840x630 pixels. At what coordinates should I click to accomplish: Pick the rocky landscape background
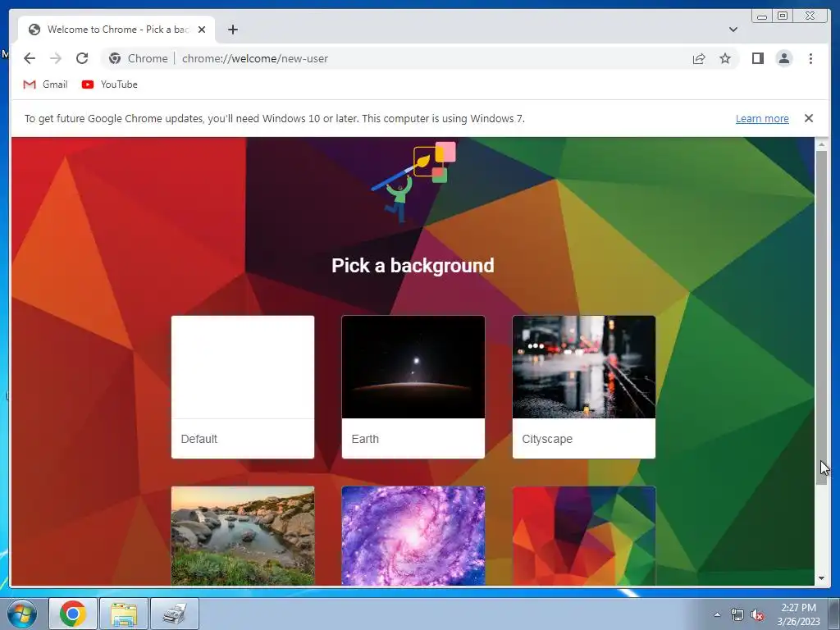coord(243,536)
